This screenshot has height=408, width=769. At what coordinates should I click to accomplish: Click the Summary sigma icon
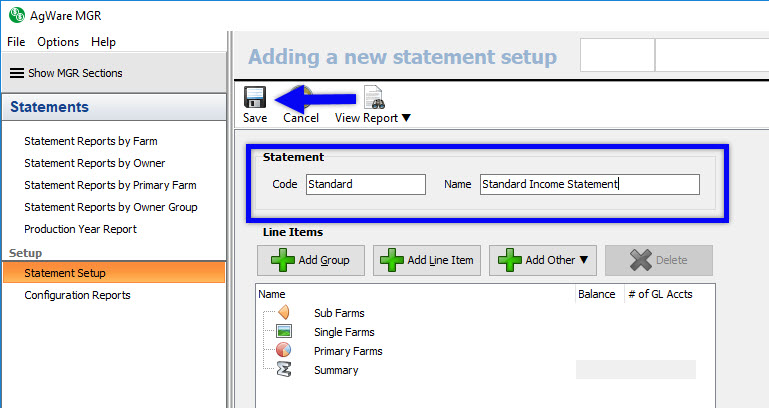pyautogui.click(x=284, y=370)
